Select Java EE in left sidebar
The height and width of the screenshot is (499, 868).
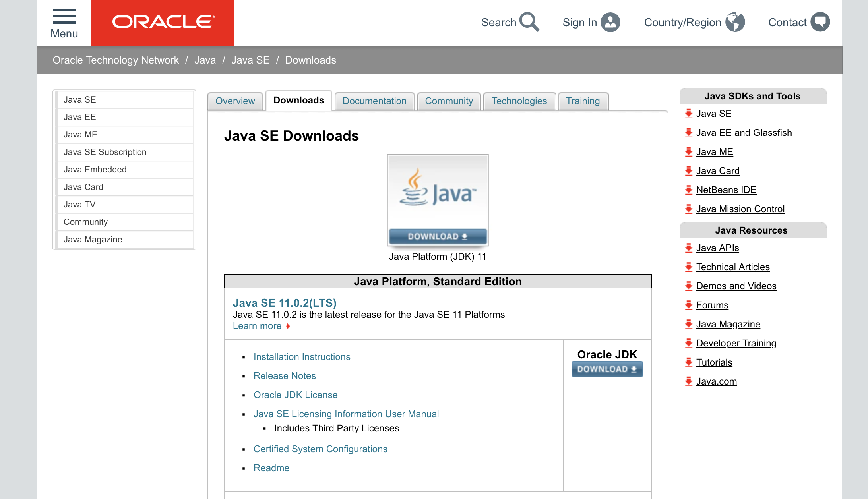(125, 117)
